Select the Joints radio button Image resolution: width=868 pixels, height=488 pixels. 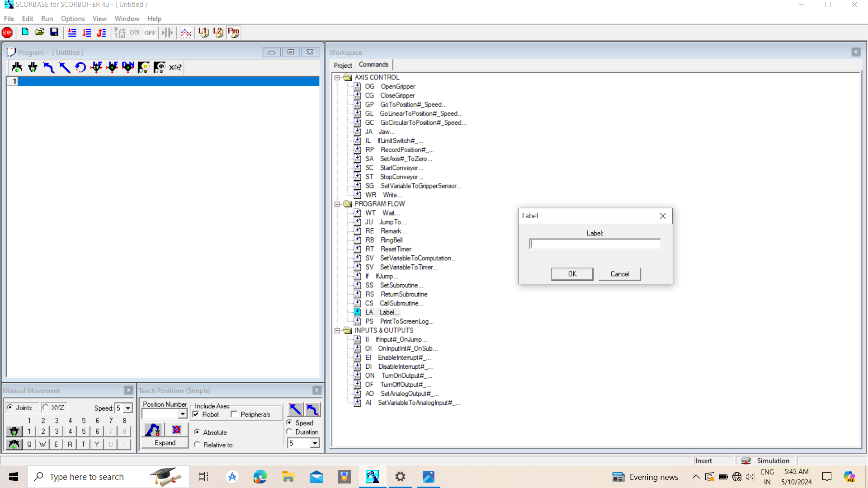pyautogui.click(x=10, y=407)
